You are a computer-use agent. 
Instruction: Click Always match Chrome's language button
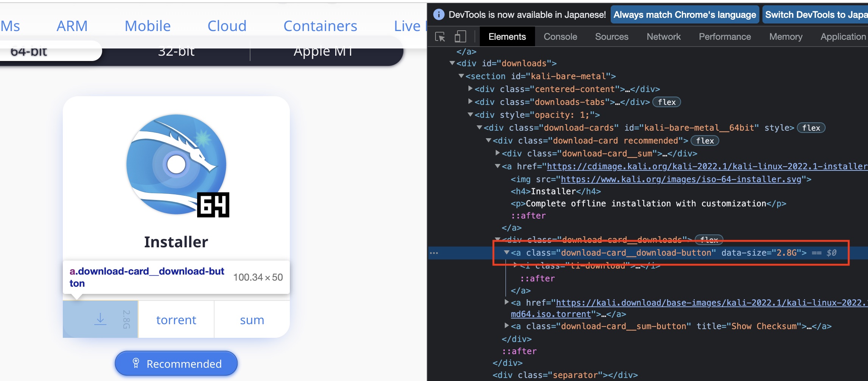[684, 14]
